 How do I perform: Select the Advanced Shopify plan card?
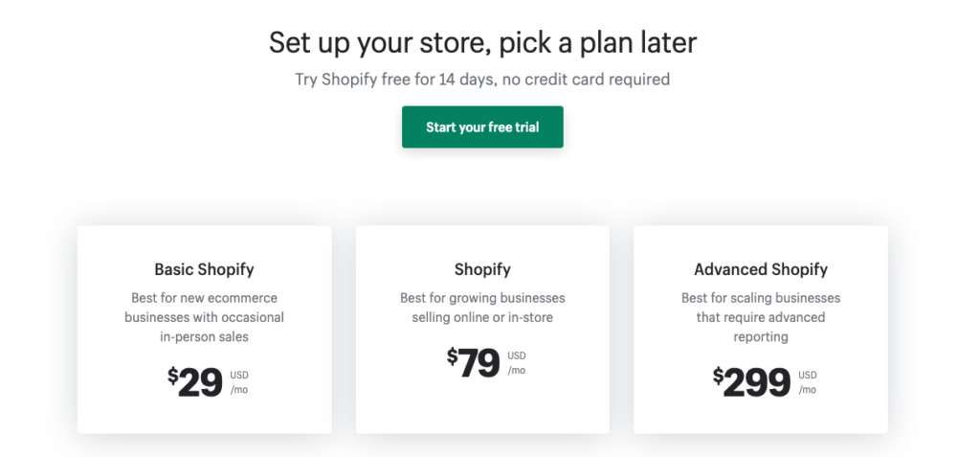pos(761,330)
